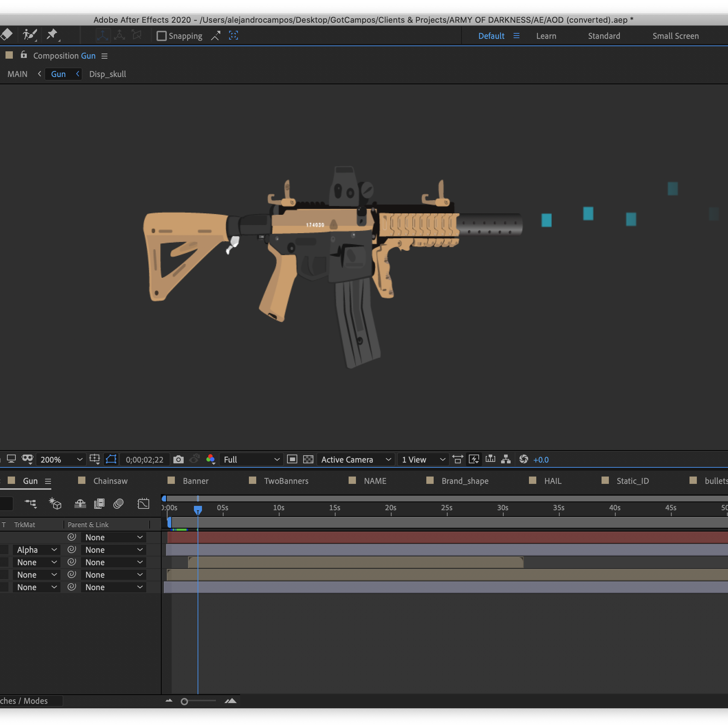The width and height of the screenshot is (728, 728).
Task: Select the Puppet Pin tool
Action: pos(52,35)
